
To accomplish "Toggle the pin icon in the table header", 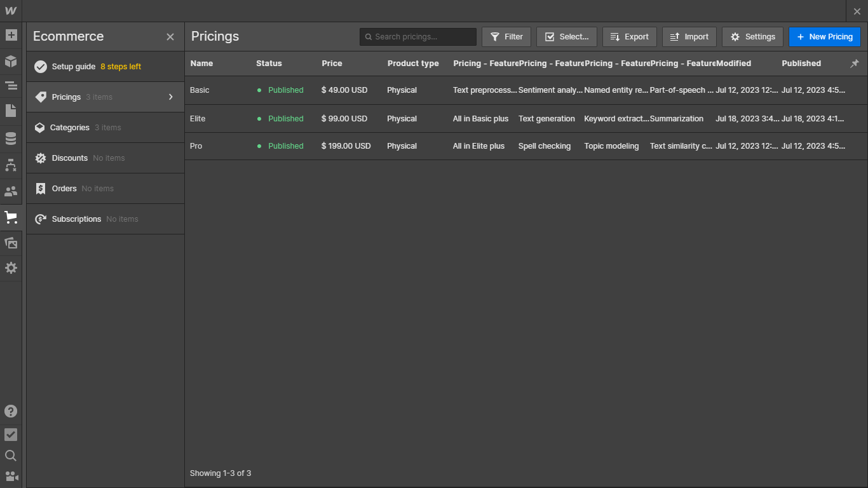I will pyautogui.click(x=855, y=63).
